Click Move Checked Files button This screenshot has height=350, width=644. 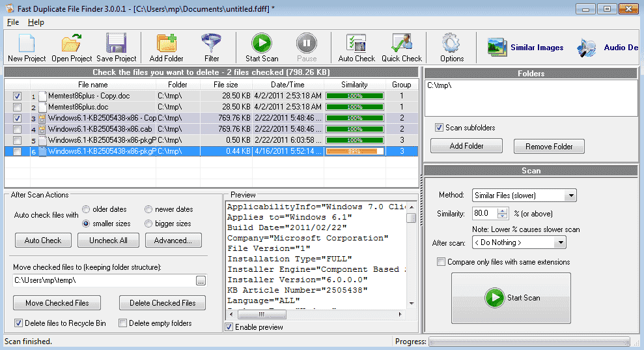pyautogui.click(x=57, y=303)
